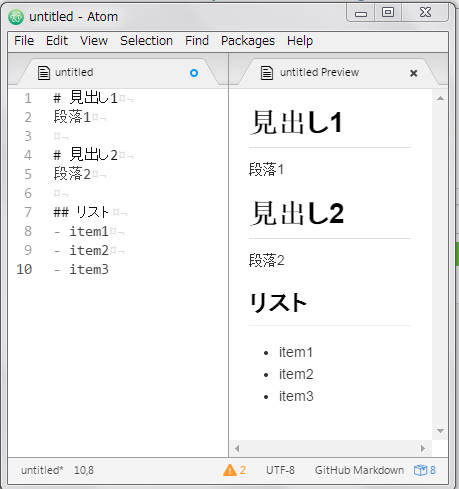The width and height of the screenshot is (459, 489).
Task: Click the Atom logo in title bar
Action: pyautogui.click(x=16, y=17)
